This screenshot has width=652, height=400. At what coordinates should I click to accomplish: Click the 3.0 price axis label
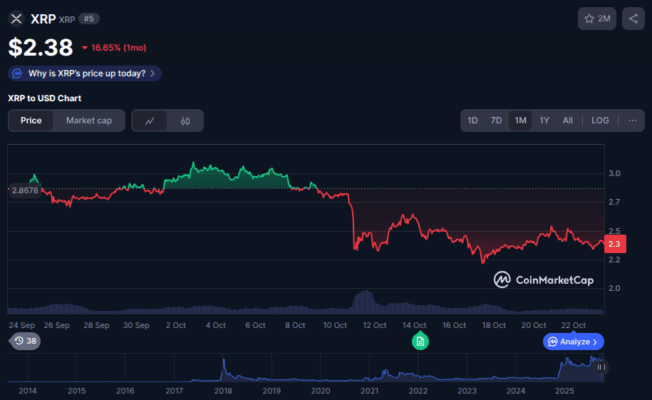614,173
